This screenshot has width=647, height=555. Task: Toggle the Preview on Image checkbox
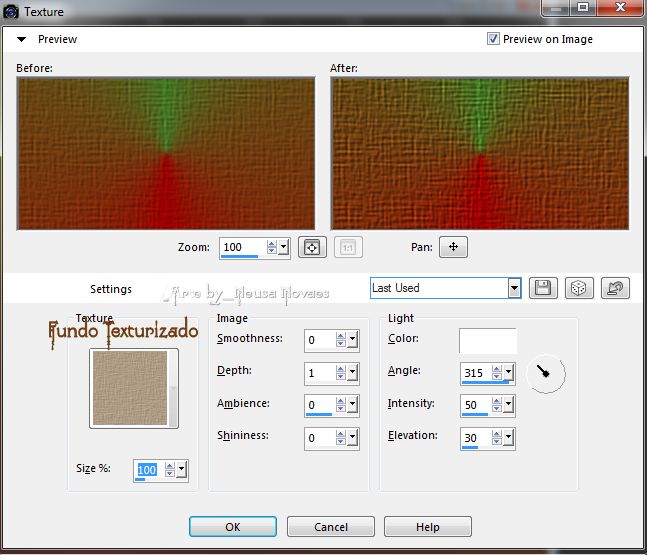tap(493, 39)
